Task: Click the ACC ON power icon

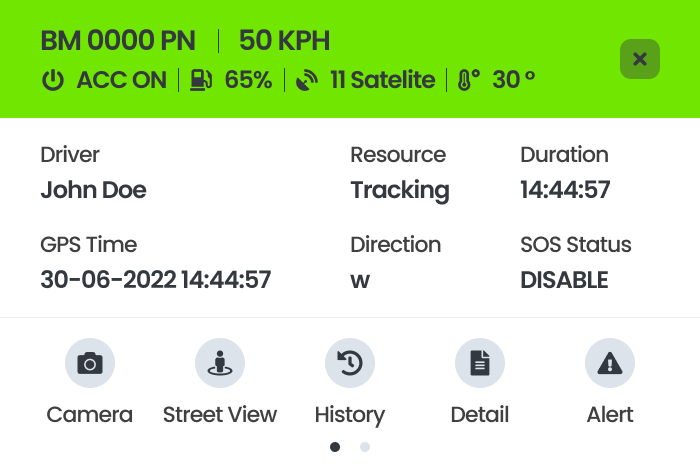Action: (52, 80)
